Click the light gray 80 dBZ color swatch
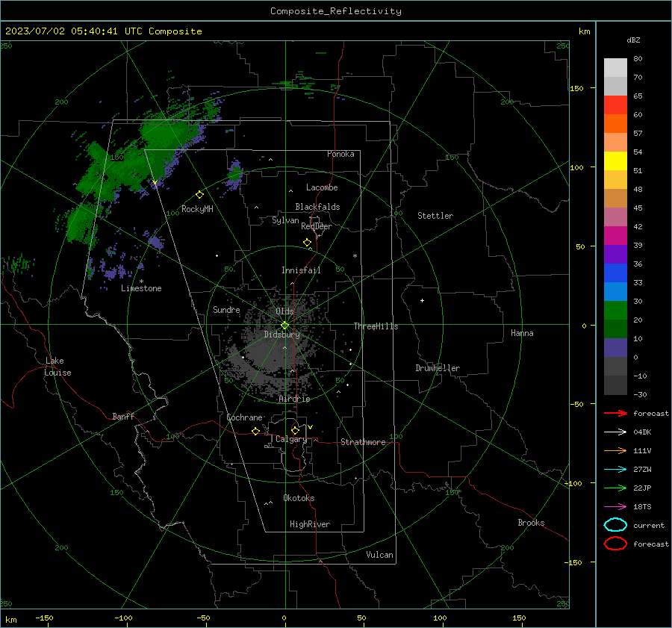This screenshot has width=672, height=628. [615, 68]
